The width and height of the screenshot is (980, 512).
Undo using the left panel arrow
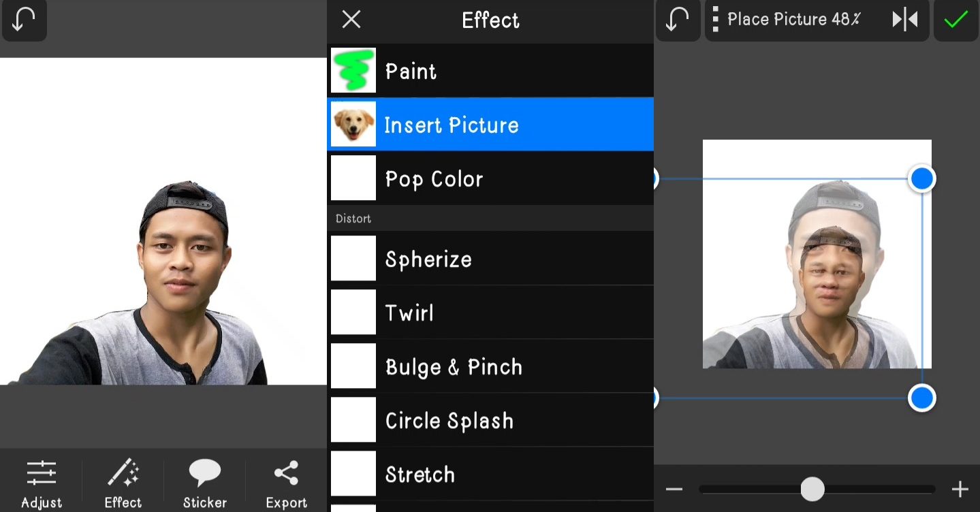[24, 20]
